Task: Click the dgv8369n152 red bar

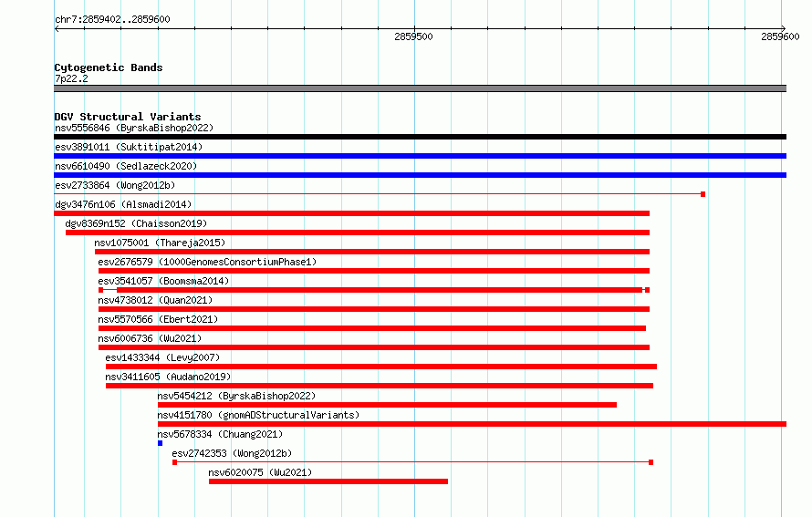Action: pos(358,233)
